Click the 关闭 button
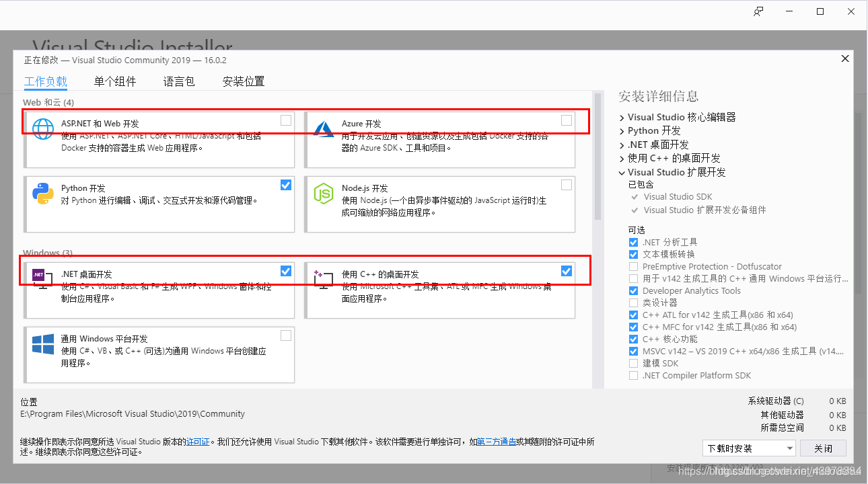868x484 pixels. 824,448
